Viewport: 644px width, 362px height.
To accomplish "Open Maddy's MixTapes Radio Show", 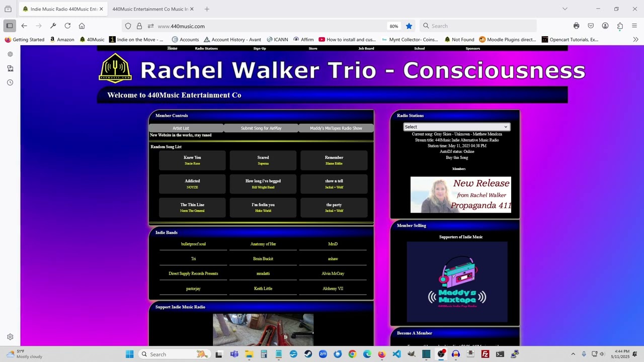I will tap(336, 128).
